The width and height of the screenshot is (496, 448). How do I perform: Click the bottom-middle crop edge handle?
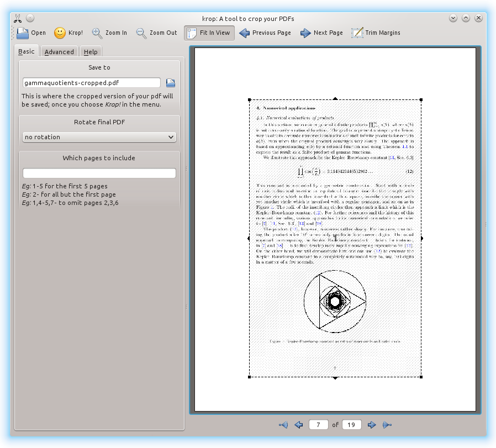pyautogui.click(x=335, y=378)
